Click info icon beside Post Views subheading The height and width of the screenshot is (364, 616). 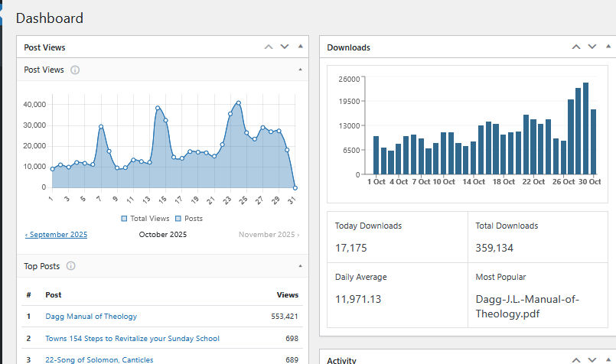75,70
